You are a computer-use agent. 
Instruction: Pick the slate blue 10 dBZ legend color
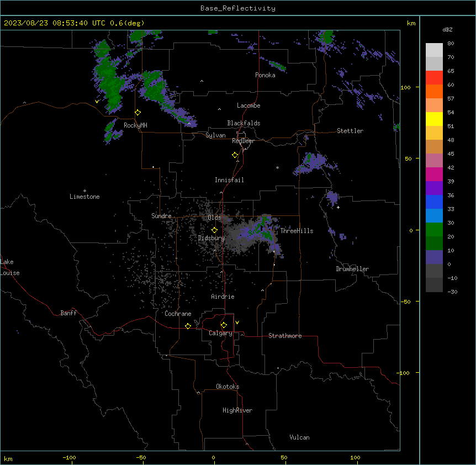(434, 257)
